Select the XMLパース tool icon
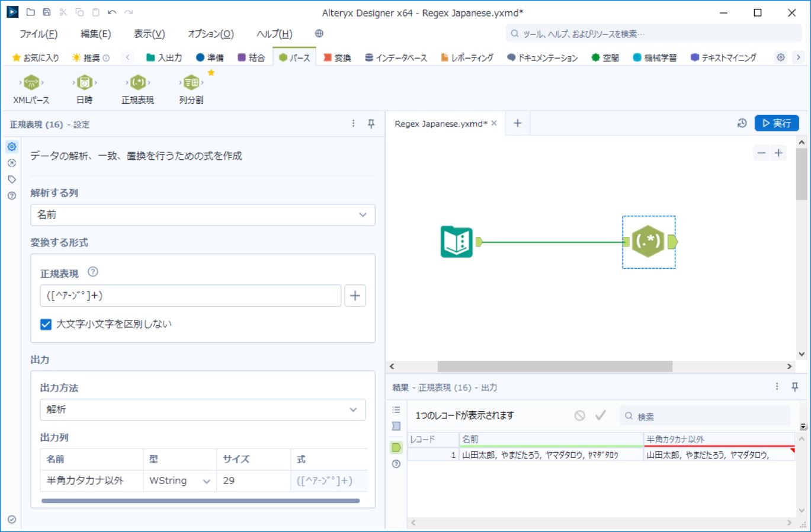Image resolution: width=811 pixels, height=532 pixels. click(x=31, y=83)
